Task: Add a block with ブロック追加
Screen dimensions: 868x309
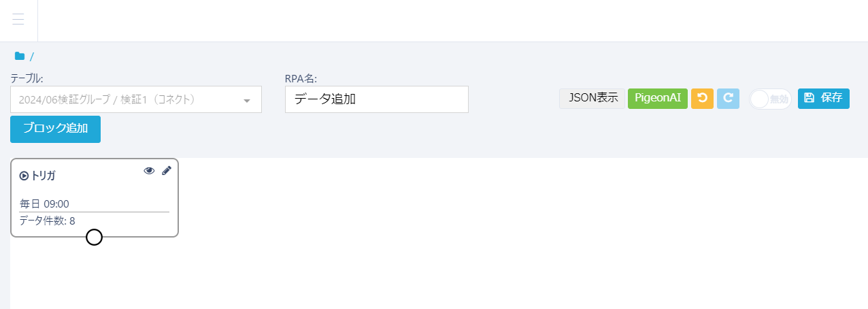Action: click(55, 129)
